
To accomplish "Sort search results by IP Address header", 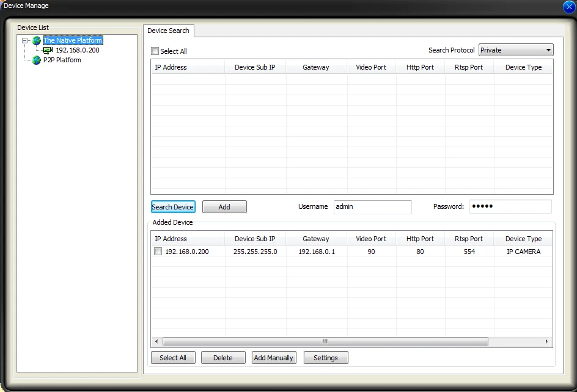I will point(188,67).
